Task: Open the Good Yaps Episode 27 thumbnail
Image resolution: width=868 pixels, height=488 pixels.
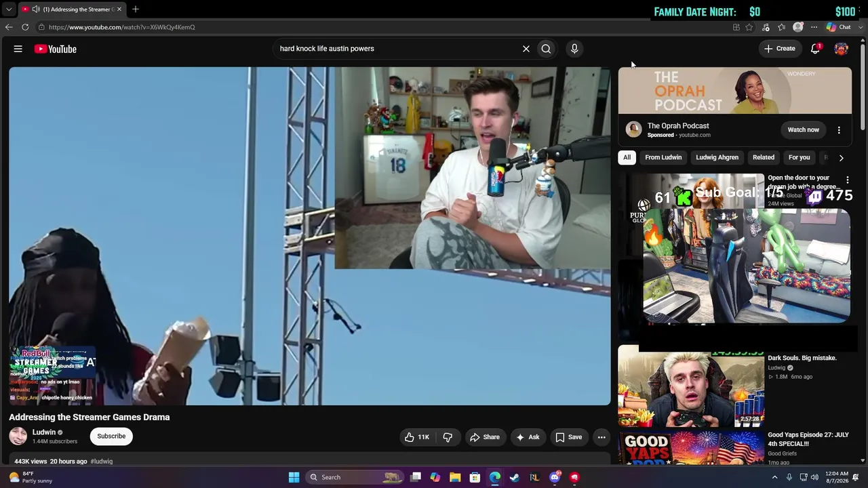Action: [691, 448]
